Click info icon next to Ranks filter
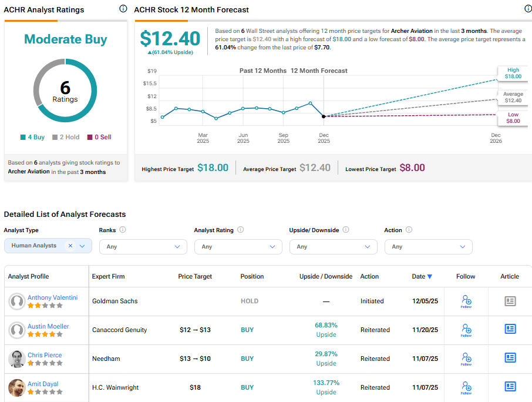Image resolution: width=532 pixels, height=402 pixels. click(123, 230)
